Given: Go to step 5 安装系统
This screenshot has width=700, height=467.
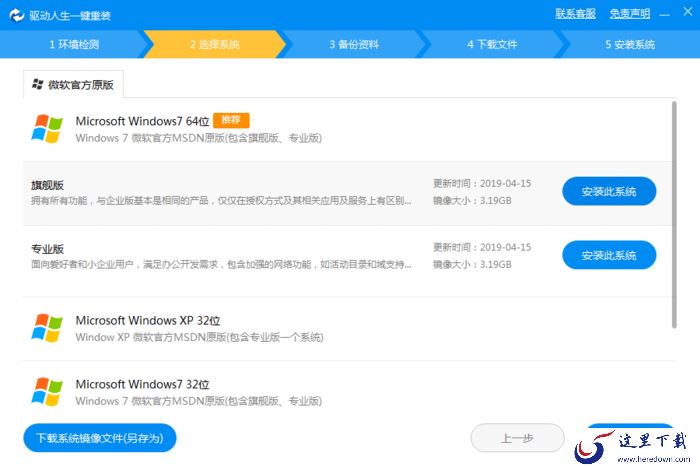Looking at the screenshot, I should [x=630, y=44].
